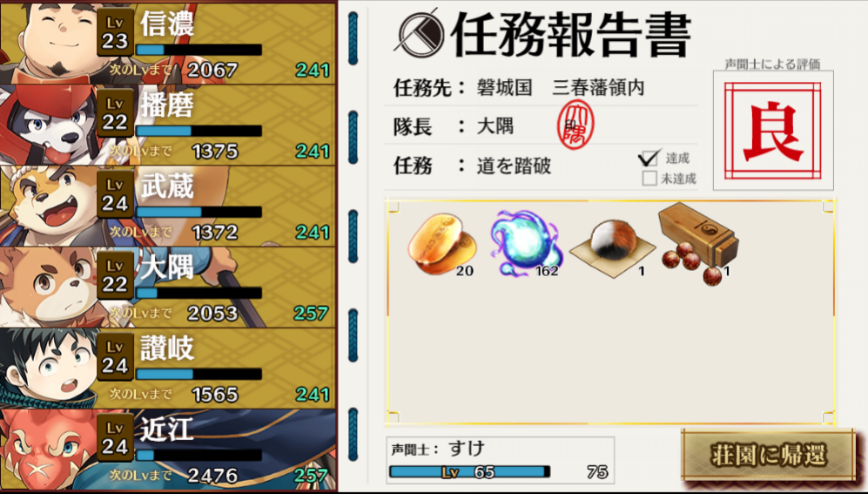Select 信濃's character portrait
This screenshot has width=868, height=494.
(x=49, y=43)
